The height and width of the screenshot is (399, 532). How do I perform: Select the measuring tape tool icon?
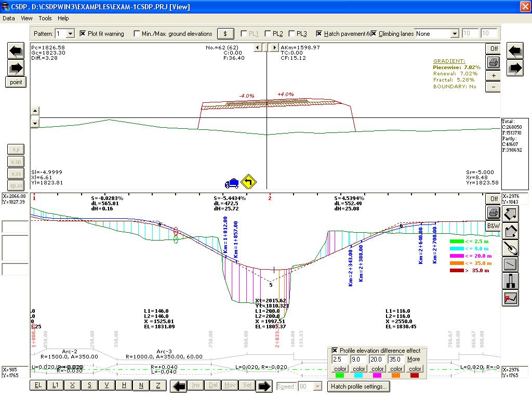point(510,248)
